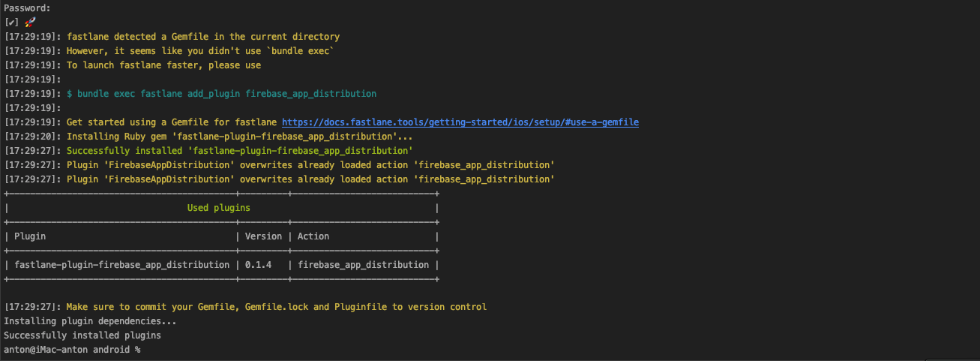Viewport: 980px width, 361px height.
Task: Select the 'fastlane-plugin-firebase_app_distribution' table cell
Action: click(x=122, y=265)
